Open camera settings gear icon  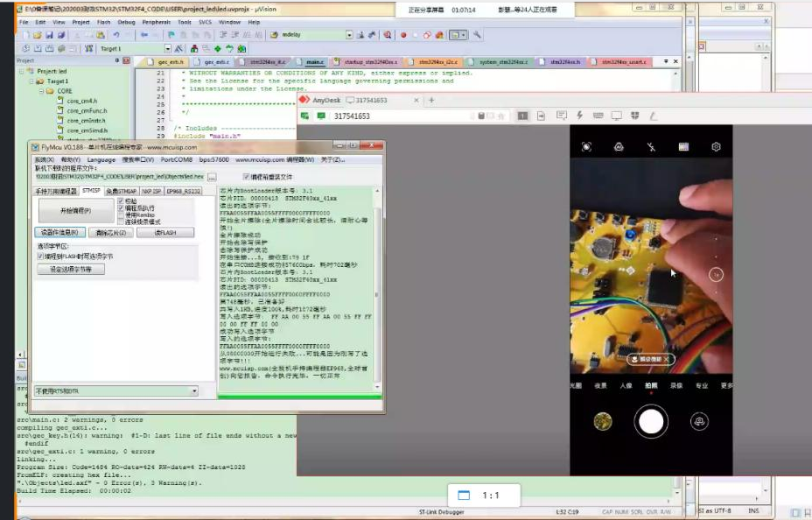pyautogui.click(x=716, y=147)
